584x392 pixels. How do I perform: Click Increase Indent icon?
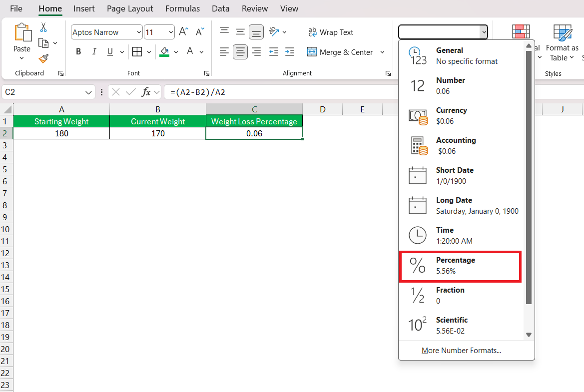coord(290,52)
